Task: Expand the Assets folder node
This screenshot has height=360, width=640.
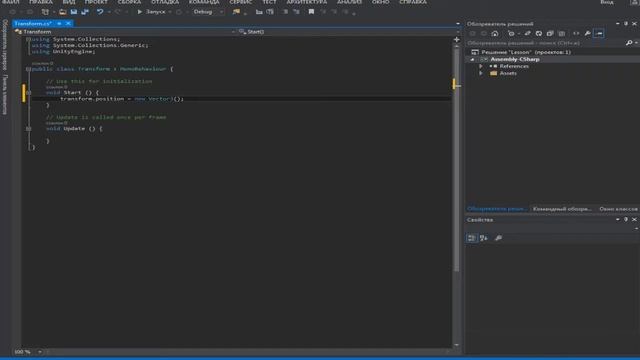Action: click(481, 73)
